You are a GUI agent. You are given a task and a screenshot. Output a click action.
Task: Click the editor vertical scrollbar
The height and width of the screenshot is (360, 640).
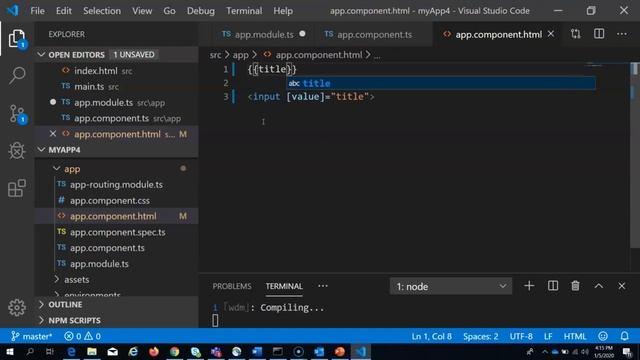[635, 155]
